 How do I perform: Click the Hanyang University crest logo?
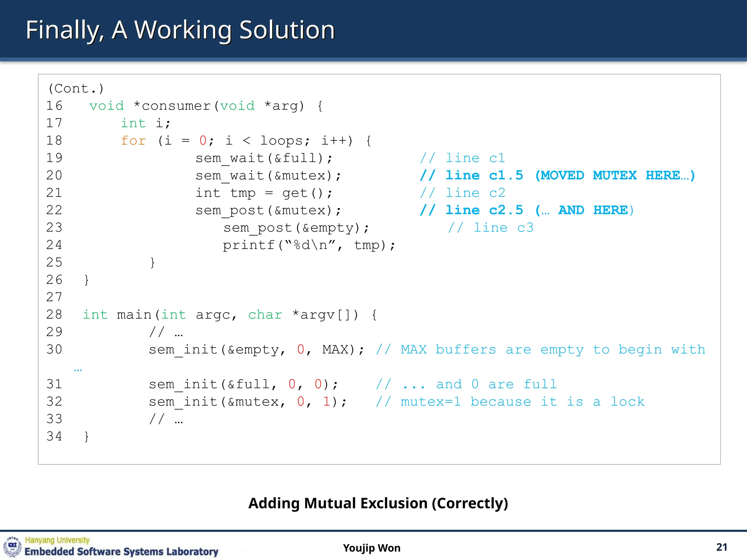point(12,546)
